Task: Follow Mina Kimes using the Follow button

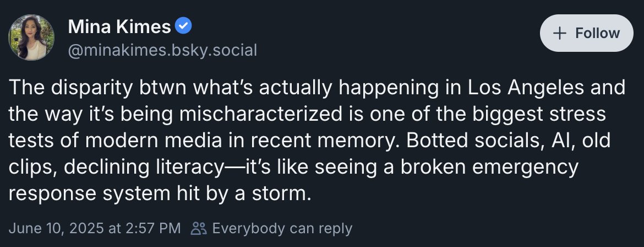Action: pyautogui.click(x=587, y=33)
